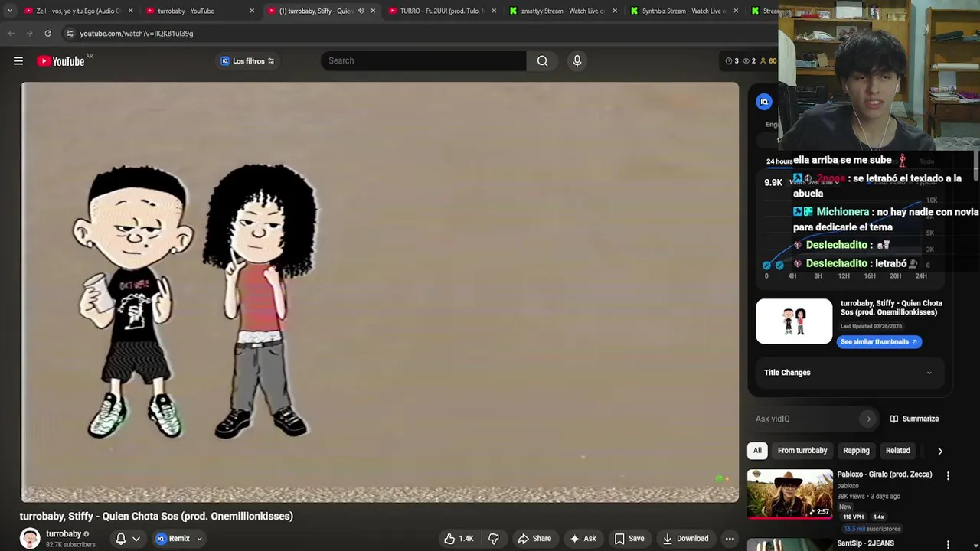Close the active turrobaby, Stiffy tab
This screenshot has height=551, width=980.
[x=373, y=11]
